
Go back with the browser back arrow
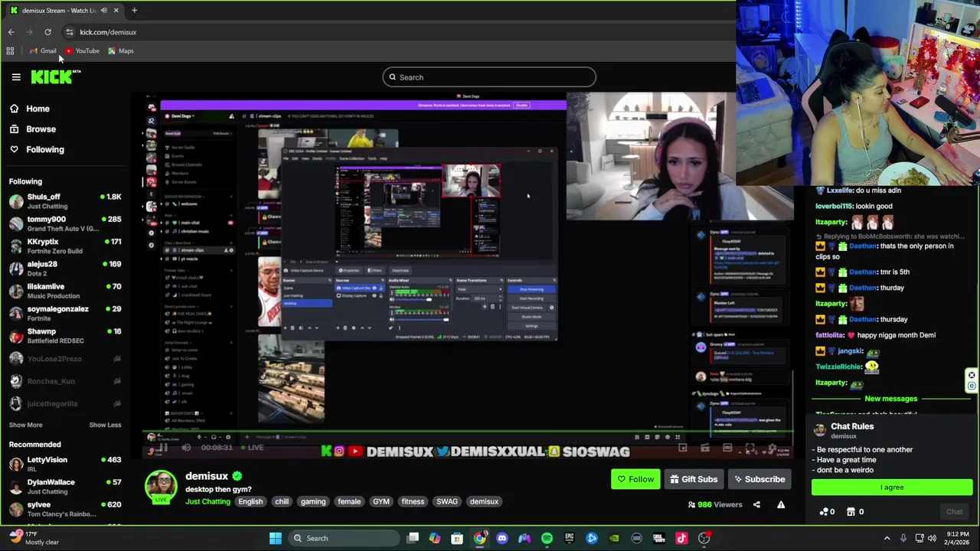[x=11, y=32]
